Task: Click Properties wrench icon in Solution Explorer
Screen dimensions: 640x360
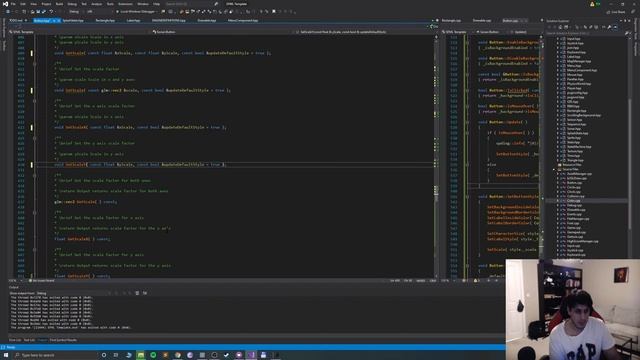Action: coord(609,27)
